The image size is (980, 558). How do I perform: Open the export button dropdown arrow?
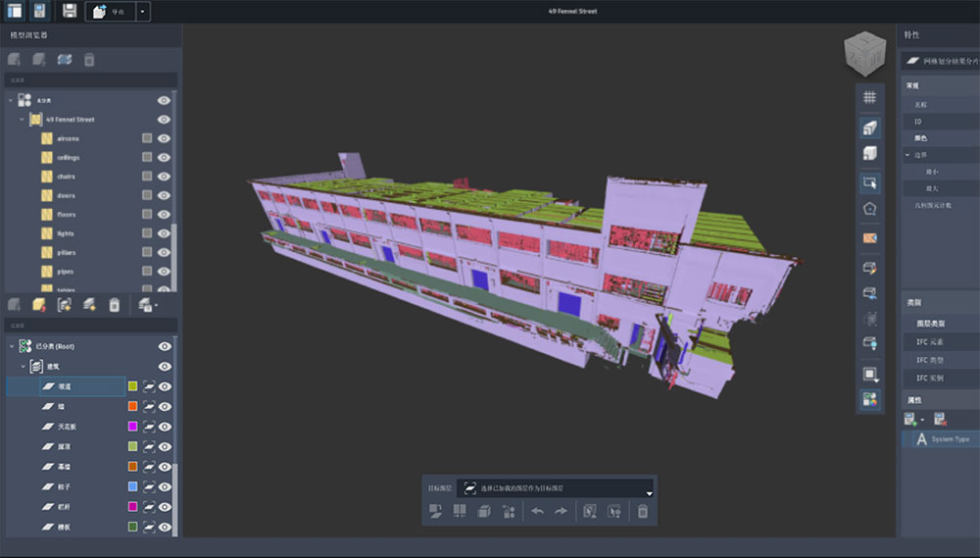(143, 11)
